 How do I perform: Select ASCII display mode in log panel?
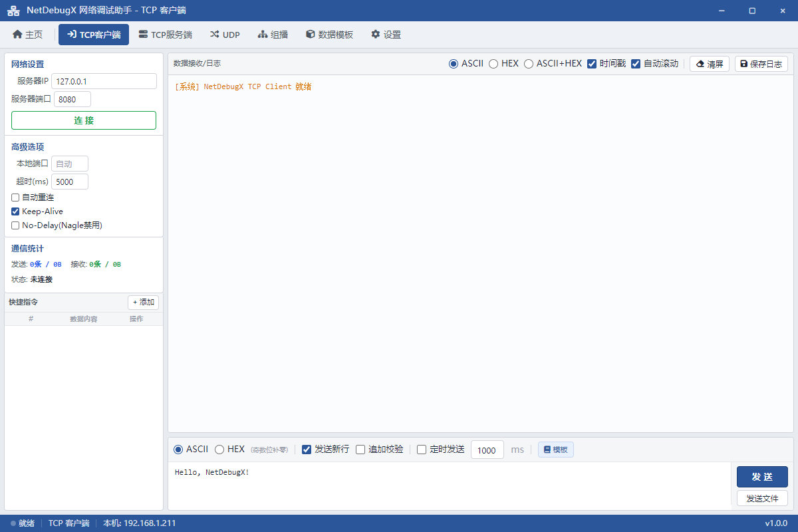pos(454,64)
